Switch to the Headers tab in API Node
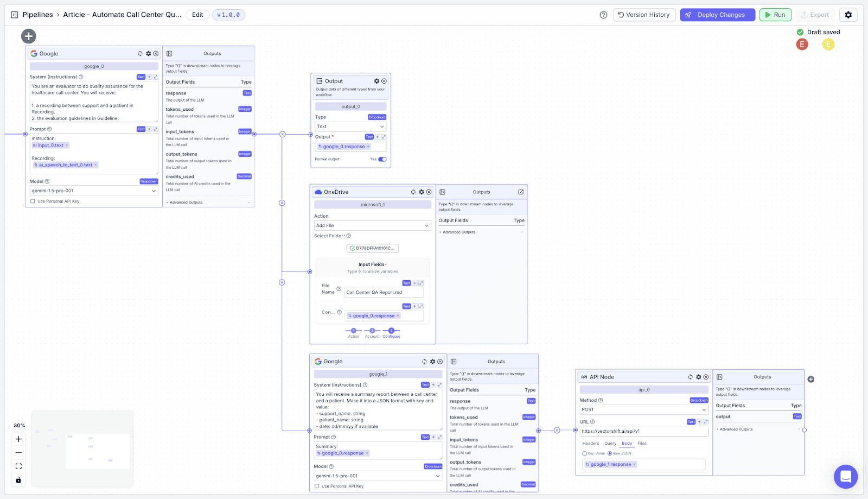Screen dimensions: 868x499 (x=591, y=444)
